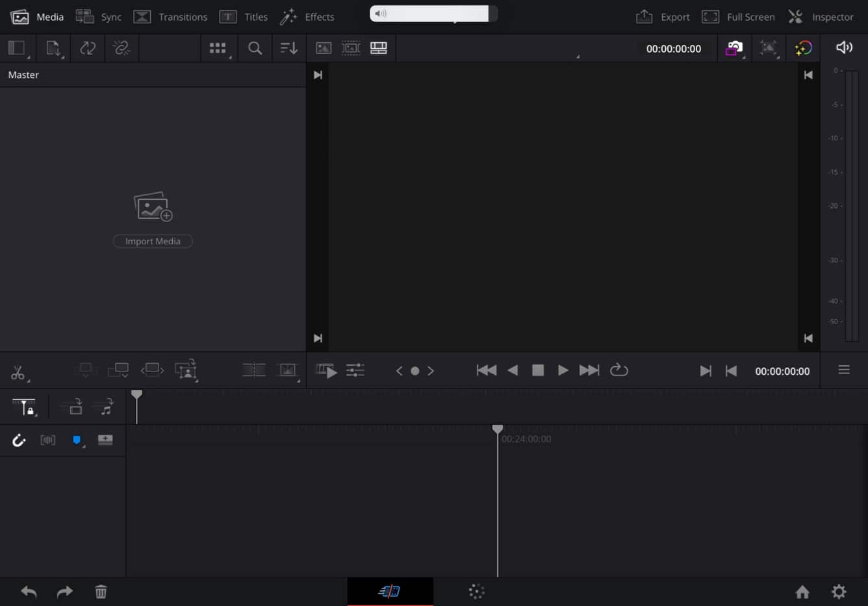This screenshot has height=606, width=868.
Task: Select the split clip scissors tool
Action: (x=18, y=372)
